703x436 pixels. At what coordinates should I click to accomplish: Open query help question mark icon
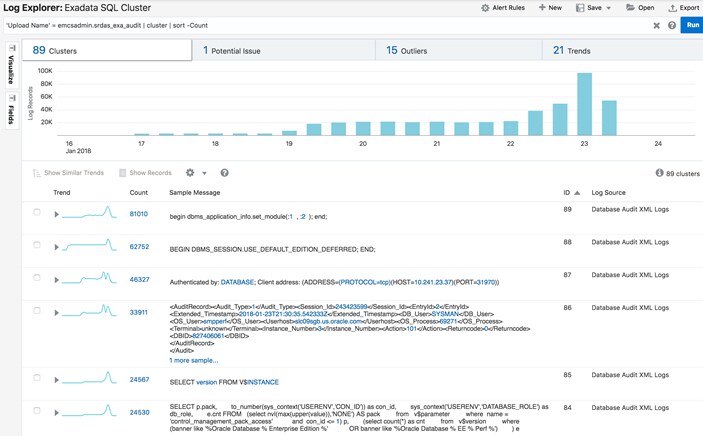click(x=672, y=26)
